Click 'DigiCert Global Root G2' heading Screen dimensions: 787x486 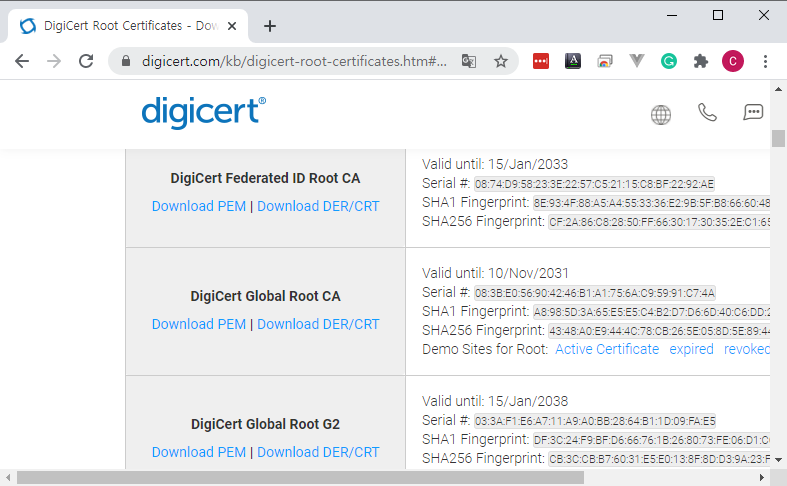[265, 424]
